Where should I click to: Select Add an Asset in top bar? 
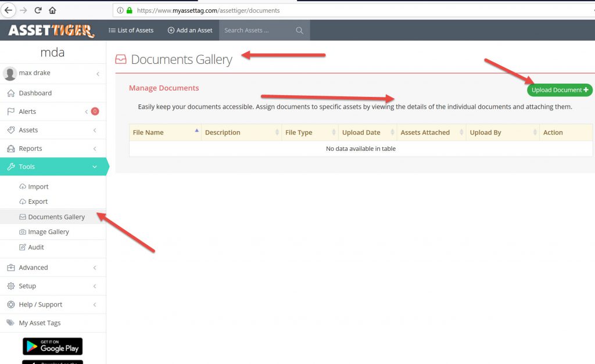pos(190,30)
